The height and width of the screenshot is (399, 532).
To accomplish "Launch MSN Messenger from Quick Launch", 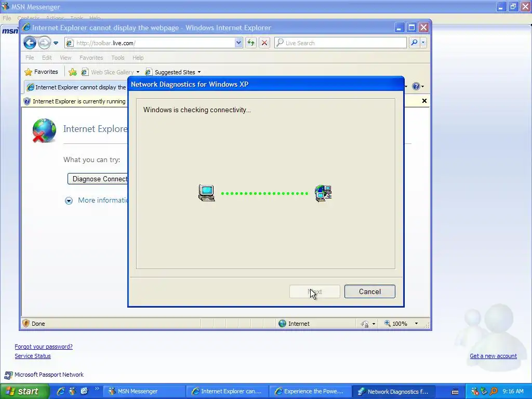I will tap(73, 391).
